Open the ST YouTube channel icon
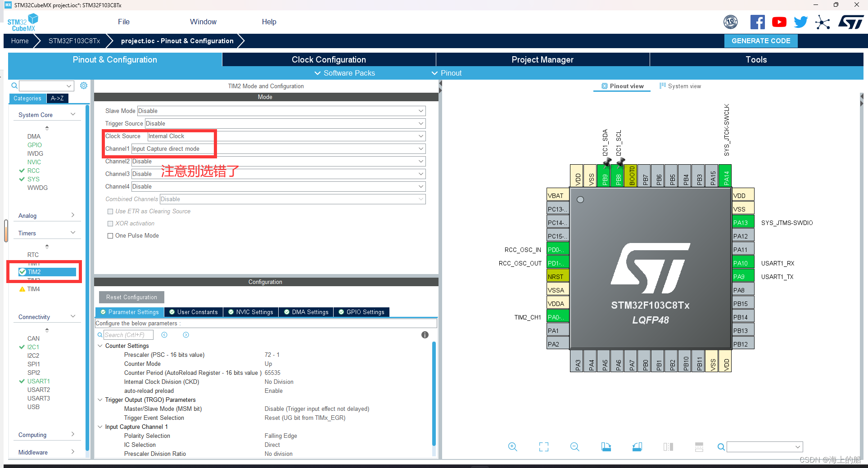This screenshot has height=468, width=868. click(x=779, y=22)
